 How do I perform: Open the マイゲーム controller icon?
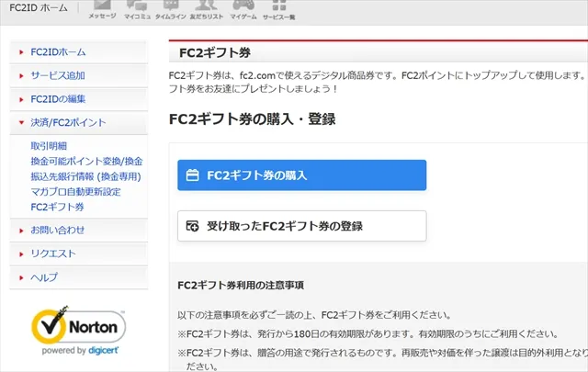pyautogui.click(x=243, y=9)
